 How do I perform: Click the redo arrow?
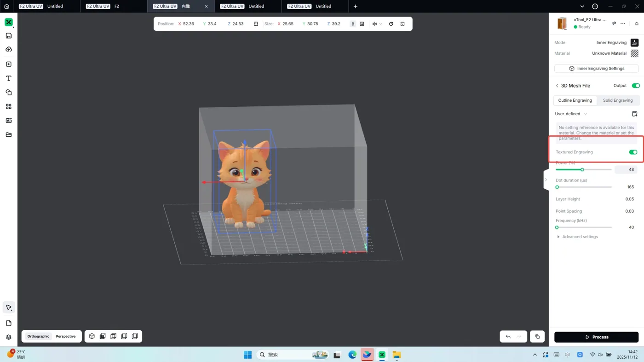519,337
